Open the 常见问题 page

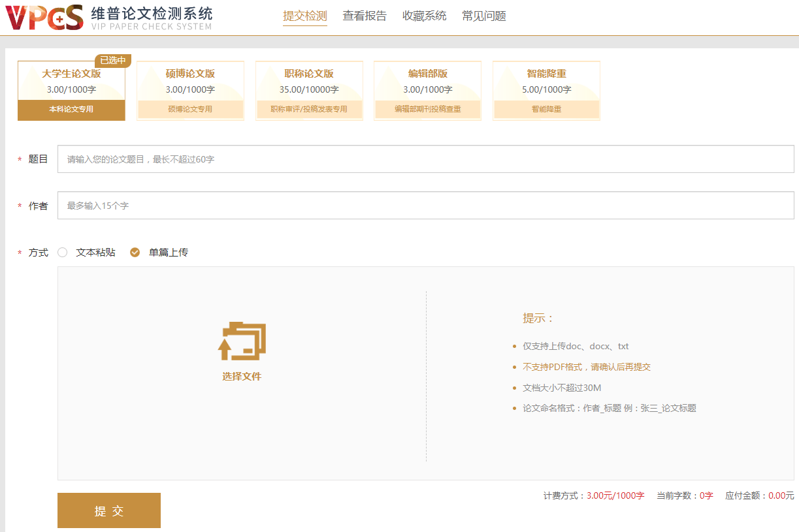click(483, 16)
